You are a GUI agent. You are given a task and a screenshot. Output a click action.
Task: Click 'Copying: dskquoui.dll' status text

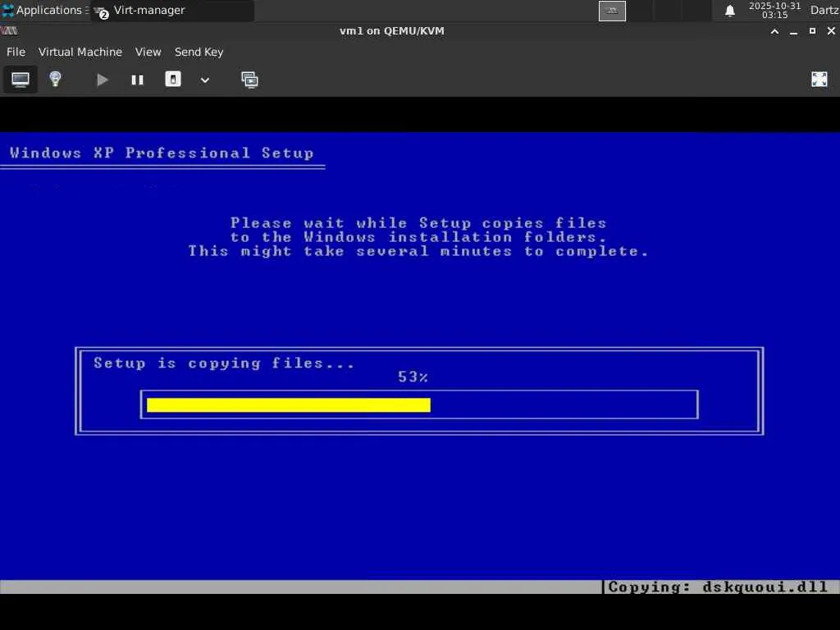(718, 587)
